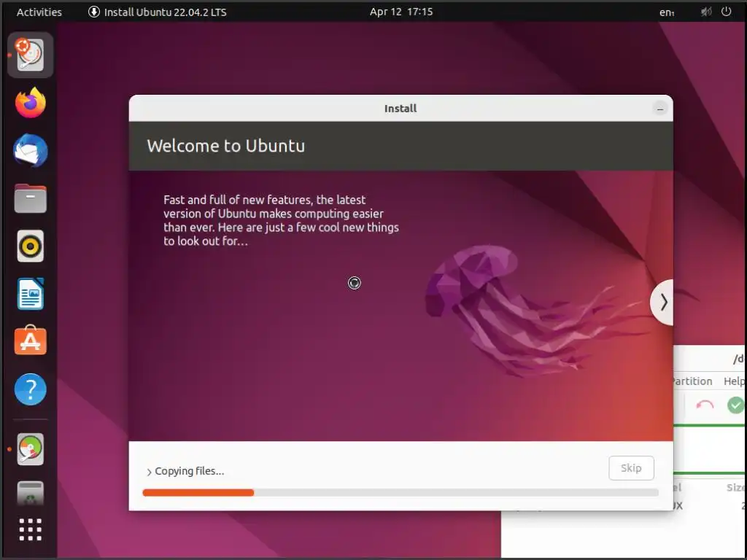
Task: Click Apply checkmark in GParted window
Action: click(x=735, y=405)
